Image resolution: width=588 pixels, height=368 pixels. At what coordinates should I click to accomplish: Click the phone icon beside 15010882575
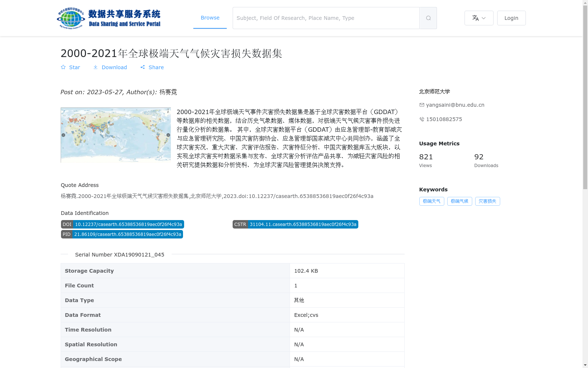coord(422,119)
